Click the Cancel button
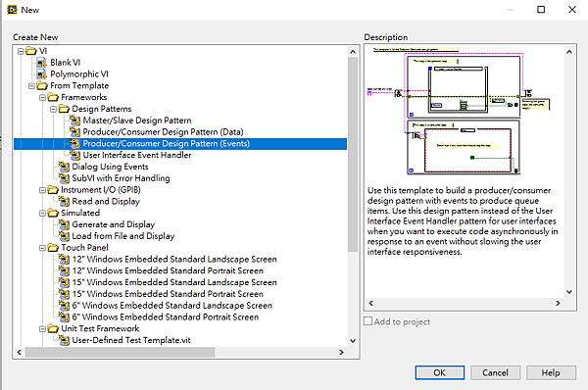588x390 pixels. [x=495, y=372]
